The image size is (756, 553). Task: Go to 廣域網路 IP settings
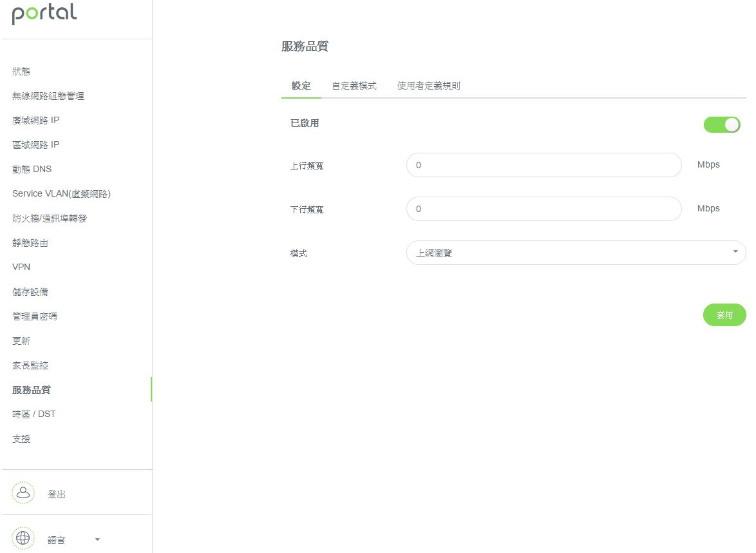click(35, 120)
